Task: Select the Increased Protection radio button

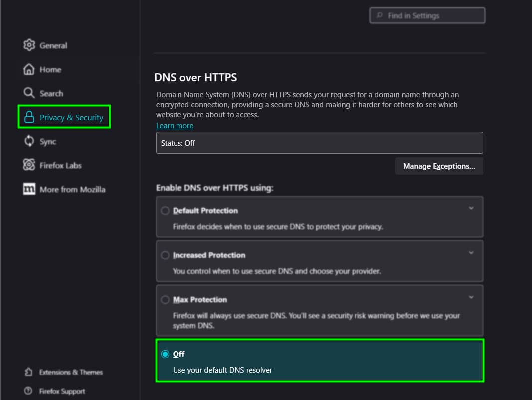Action: (x=165, y=255)
